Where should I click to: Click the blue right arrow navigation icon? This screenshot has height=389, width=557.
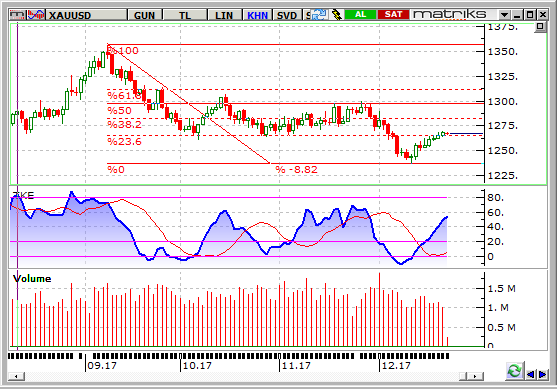coord(542,374)
